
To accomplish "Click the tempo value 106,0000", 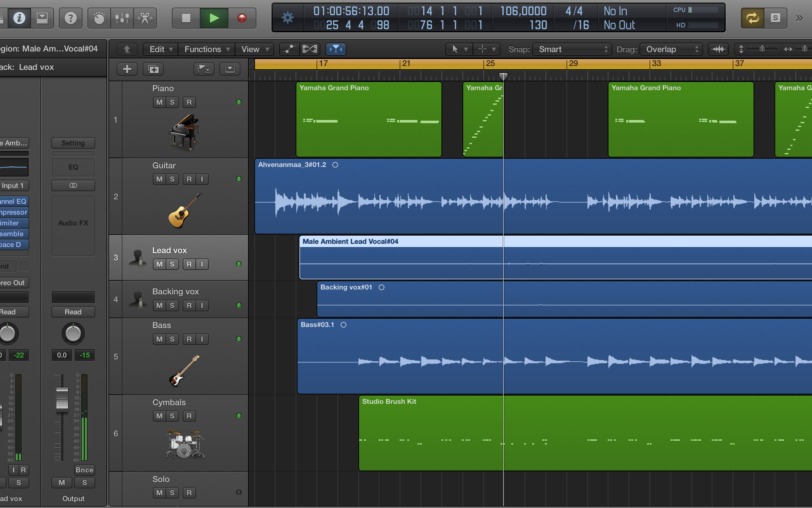I will coord(523,11).
